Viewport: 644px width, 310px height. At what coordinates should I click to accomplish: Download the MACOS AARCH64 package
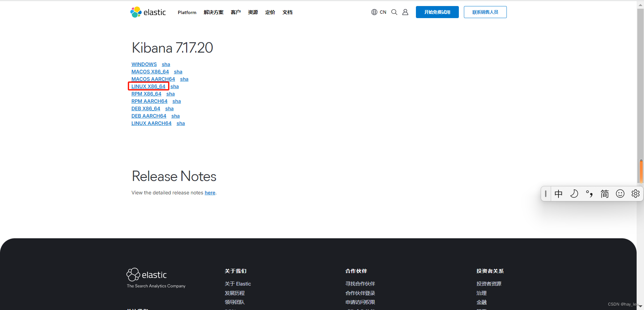click(x=153, y=79)
